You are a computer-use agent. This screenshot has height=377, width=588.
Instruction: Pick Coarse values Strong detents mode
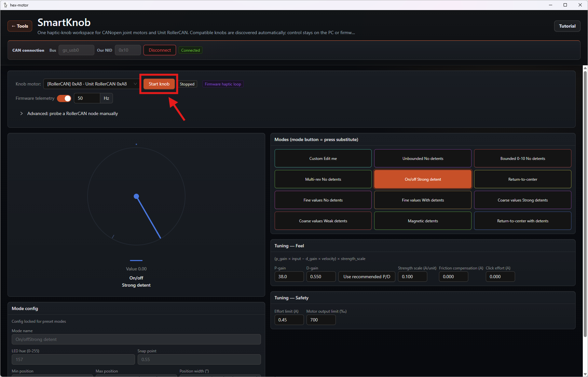click(x=523, y=200)
